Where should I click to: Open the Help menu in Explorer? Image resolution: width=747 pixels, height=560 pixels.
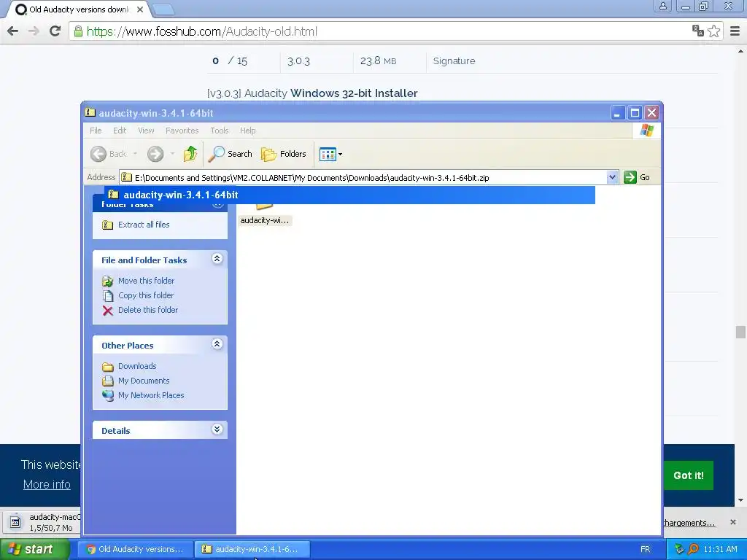[247, 131]
